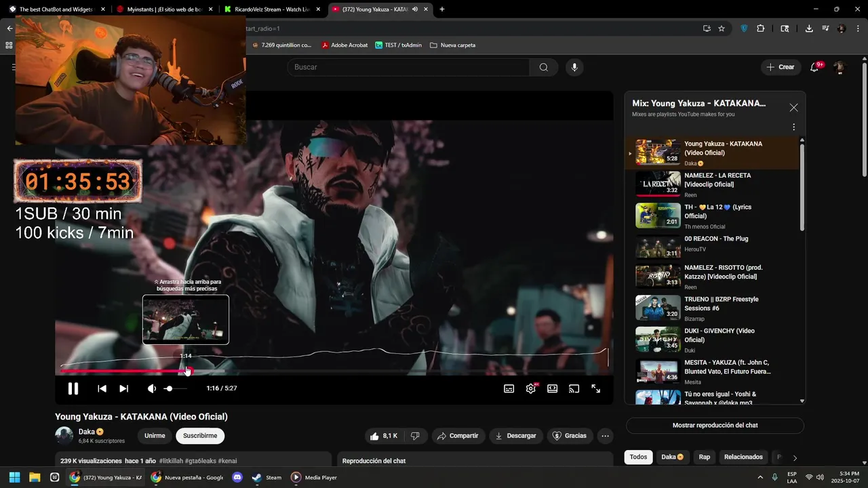Select the Daka filter chip

672,457
